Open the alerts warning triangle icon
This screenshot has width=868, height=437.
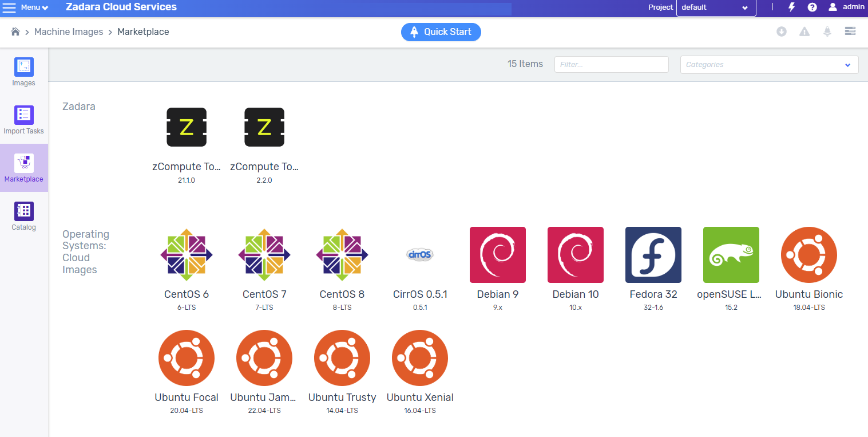coord(804,32)
